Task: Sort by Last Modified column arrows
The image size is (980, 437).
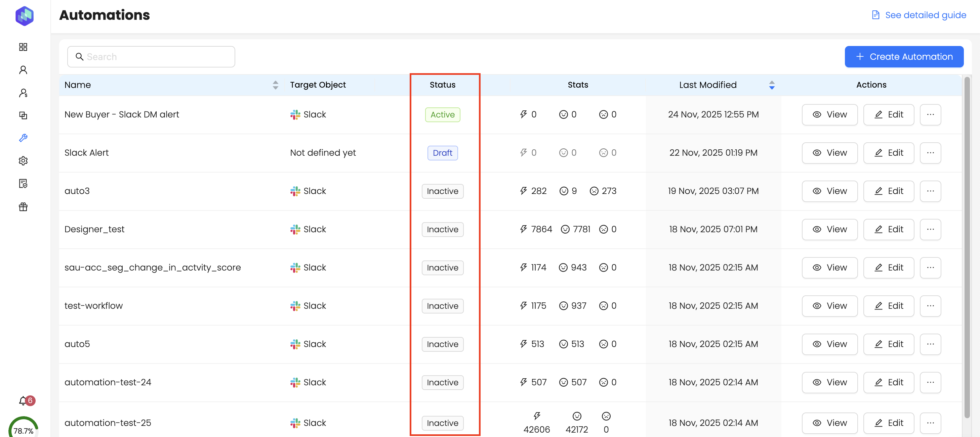Action: point(772,85)
